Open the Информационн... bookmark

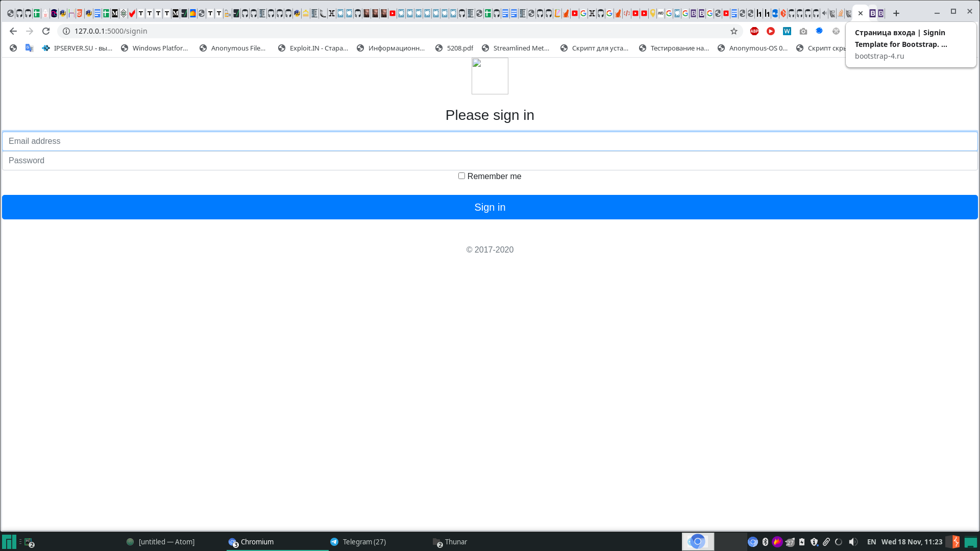click(x=391, y=48)
